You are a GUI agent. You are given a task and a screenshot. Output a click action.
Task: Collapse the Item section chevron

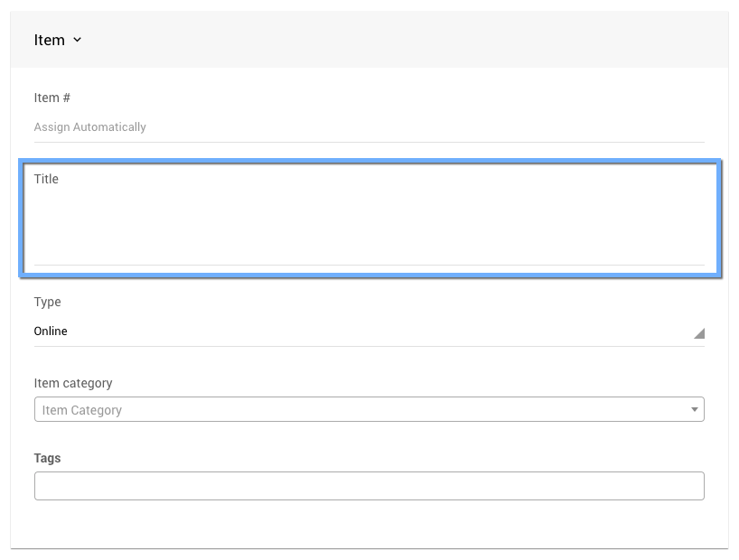(x=78, y=40)
